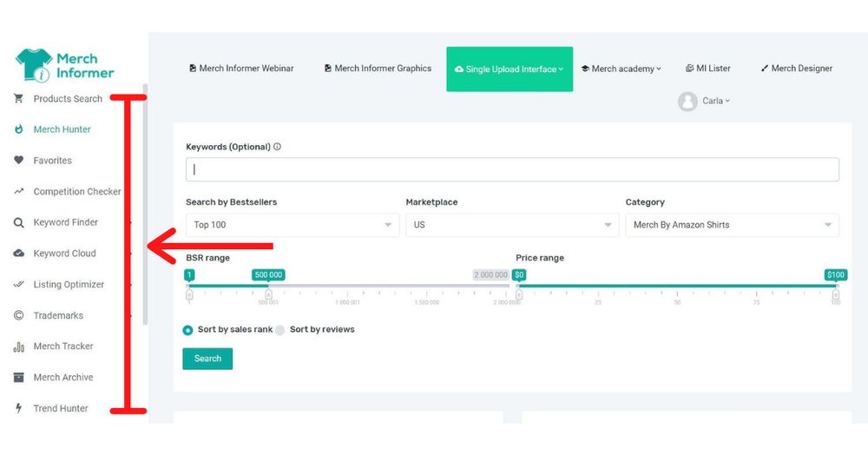
Task: Open Merch Informer Graphics link
Action: (x=378, y=68)
